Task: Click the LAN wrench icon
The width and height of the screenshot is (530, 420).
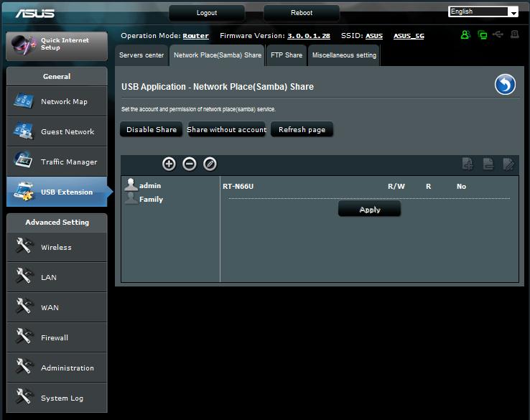Action: (24, 276)
